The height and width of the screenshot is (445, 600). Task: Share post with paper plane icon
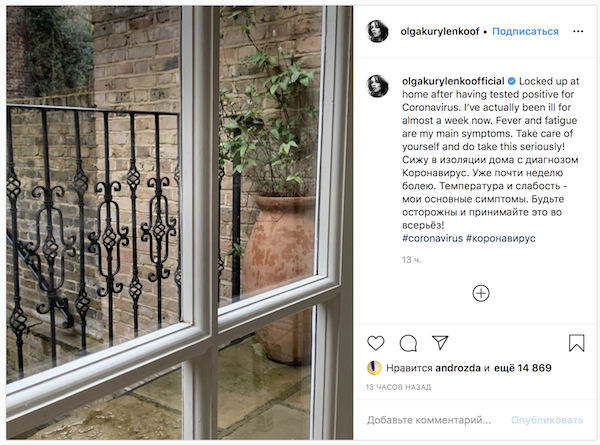coord(440,342)
